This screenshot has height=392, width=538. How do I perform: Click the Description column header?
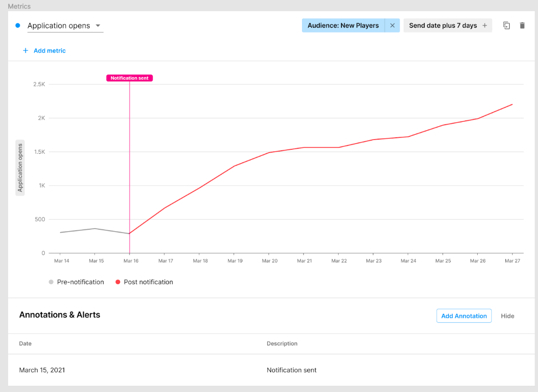(282, 343)
